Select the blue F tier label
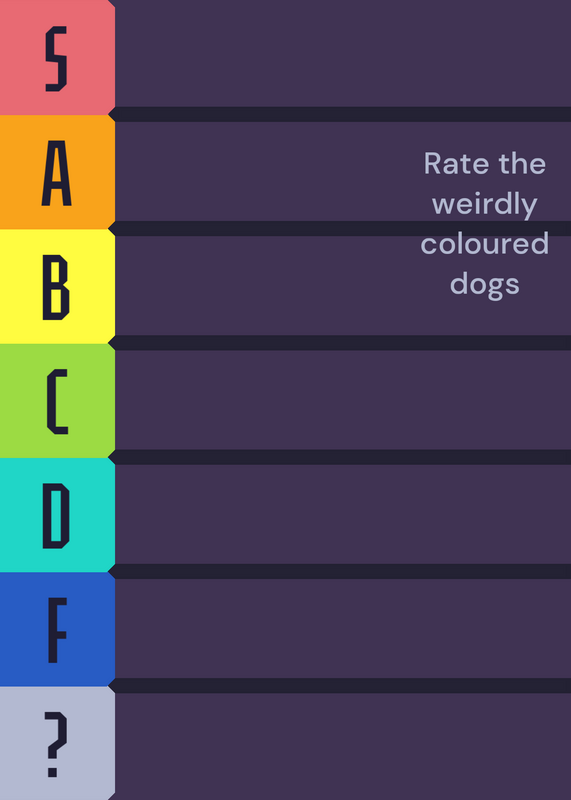571x800 pixels. point(57,629)
